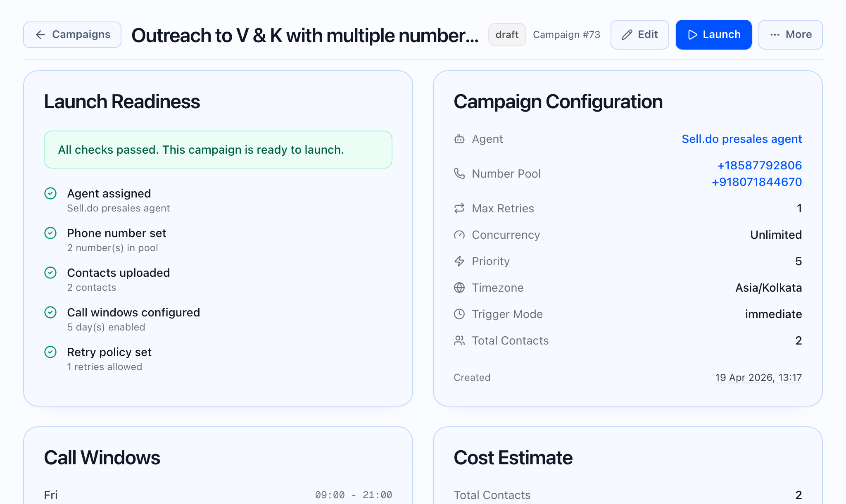Open number +918071844670 link

pos(756,182)
